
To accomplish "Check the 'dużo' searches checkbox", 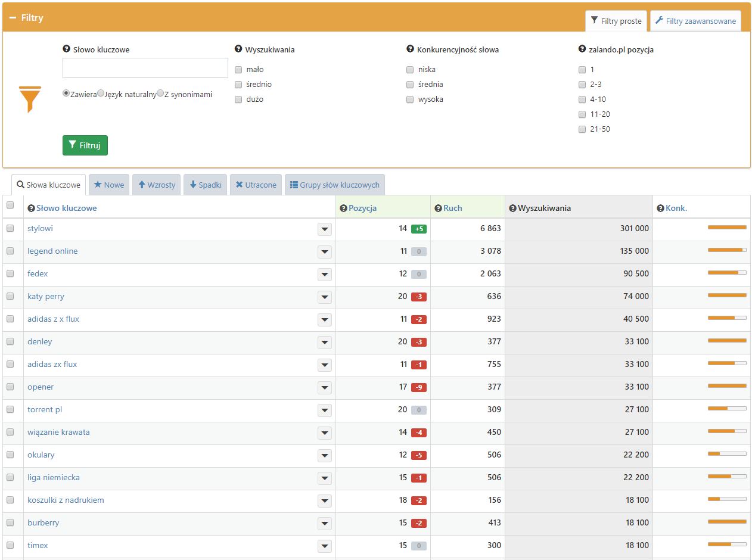I will pos(238,99).
